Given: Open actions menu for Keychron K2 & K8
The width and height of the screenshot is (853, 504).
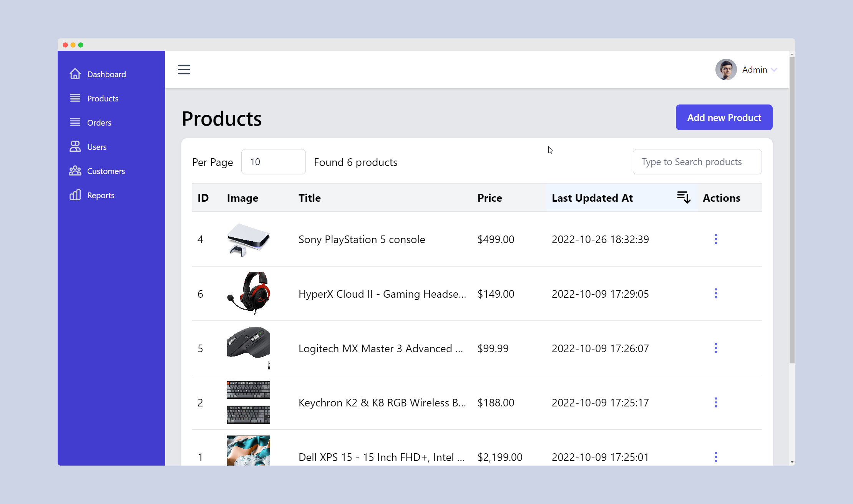Looking at the screenshot, I should tap(716, 403).
